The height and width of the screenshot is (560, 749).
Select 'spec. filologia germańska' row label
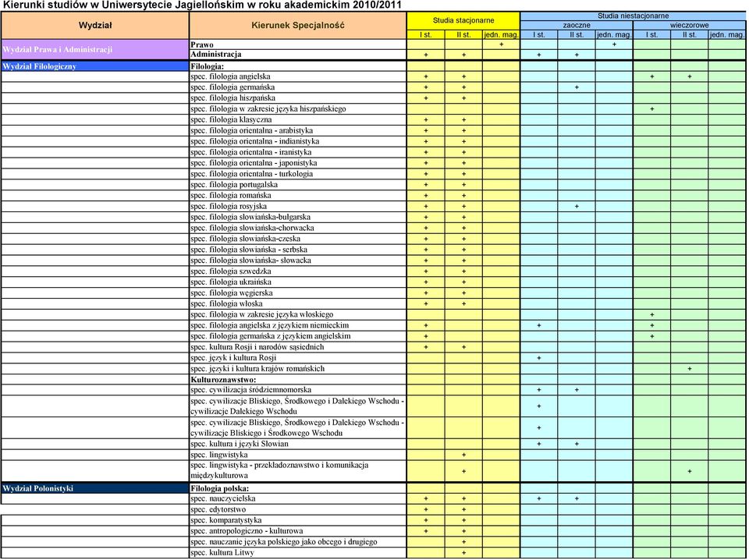click(297, 87)
